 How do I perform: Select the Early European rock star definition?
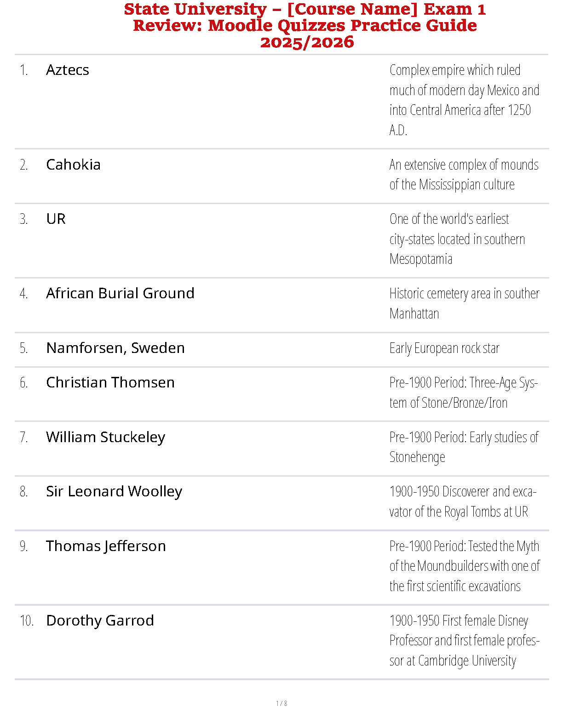(444, 348)
